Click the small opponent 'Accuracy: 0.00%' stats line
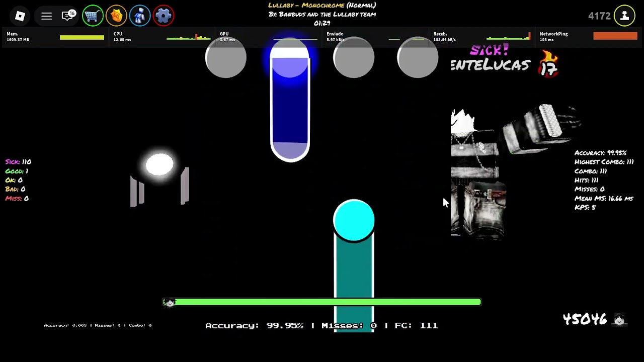 98,325
